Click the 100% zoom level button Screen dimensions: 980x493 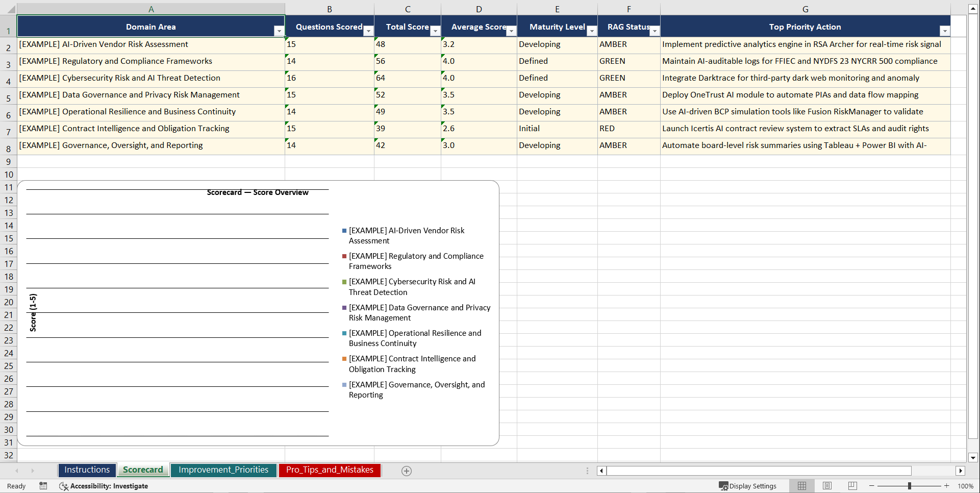click(x=966, y=486)
